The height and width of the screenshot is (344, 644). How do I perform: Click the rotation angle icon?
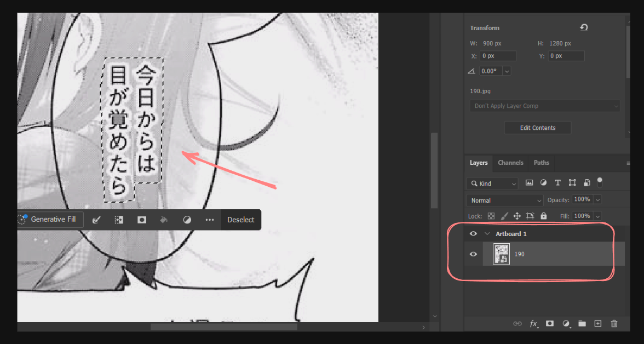tap(472, 71)
